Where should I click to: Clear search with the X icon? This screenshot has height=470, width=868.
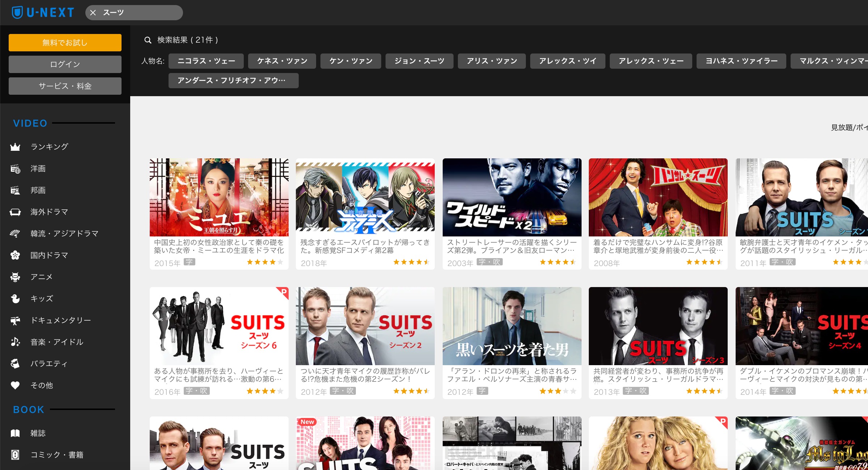(93, 13)
